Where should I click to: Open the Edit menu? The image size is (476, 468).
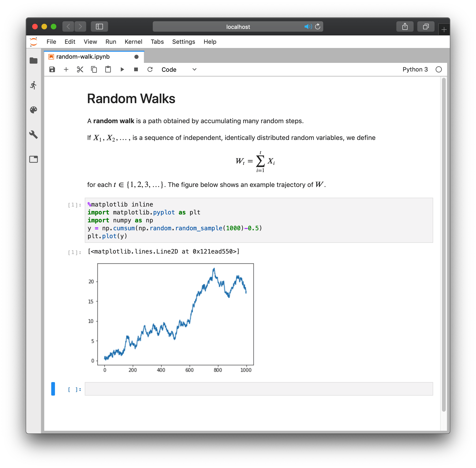(70, 42)
